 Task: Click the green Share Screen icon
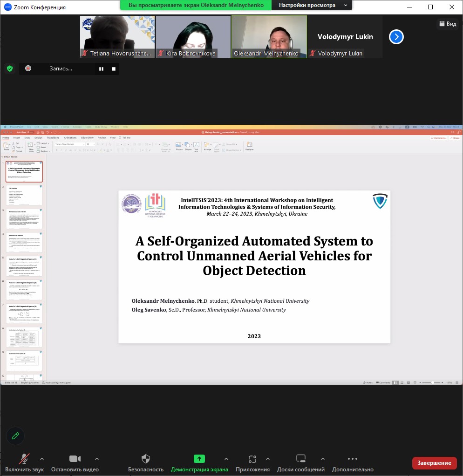199,459
